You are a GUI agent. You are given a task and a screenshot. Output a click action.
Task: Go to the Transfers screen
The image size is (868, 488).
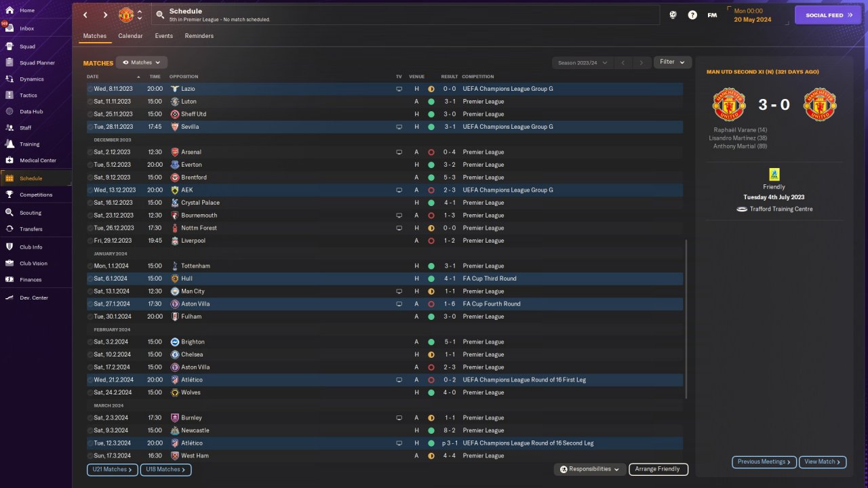coord(31,229)
